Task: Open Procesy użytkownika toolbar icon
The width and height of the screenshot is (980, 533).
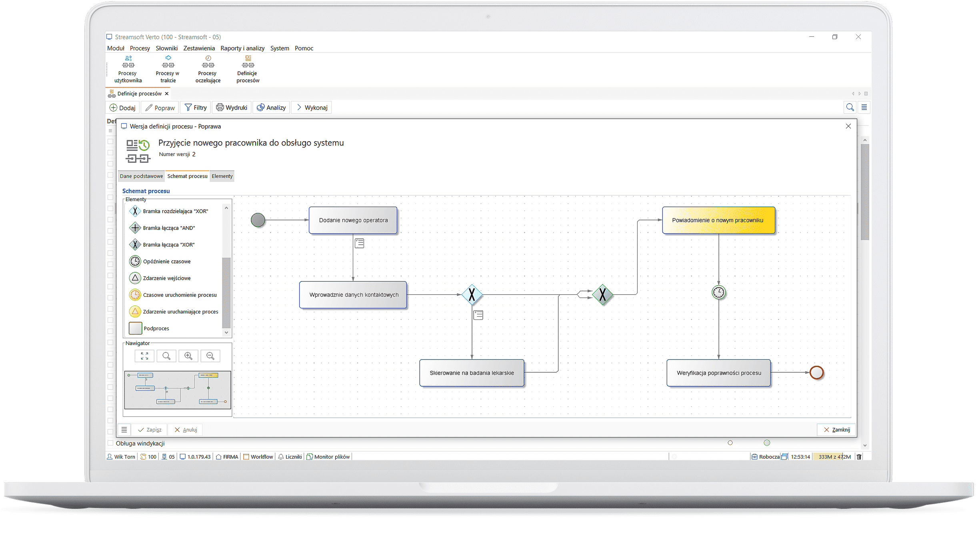Action: coord(128,69)
